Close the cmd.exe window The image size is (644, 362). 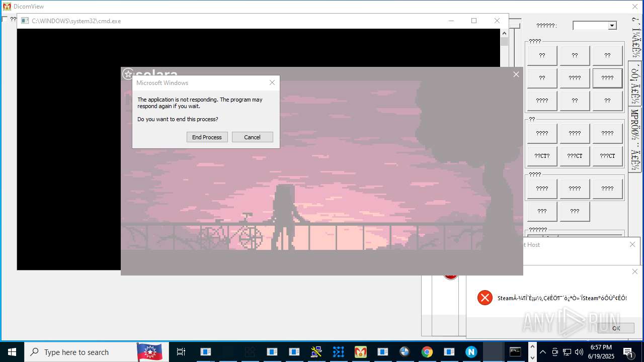(497, 21)
